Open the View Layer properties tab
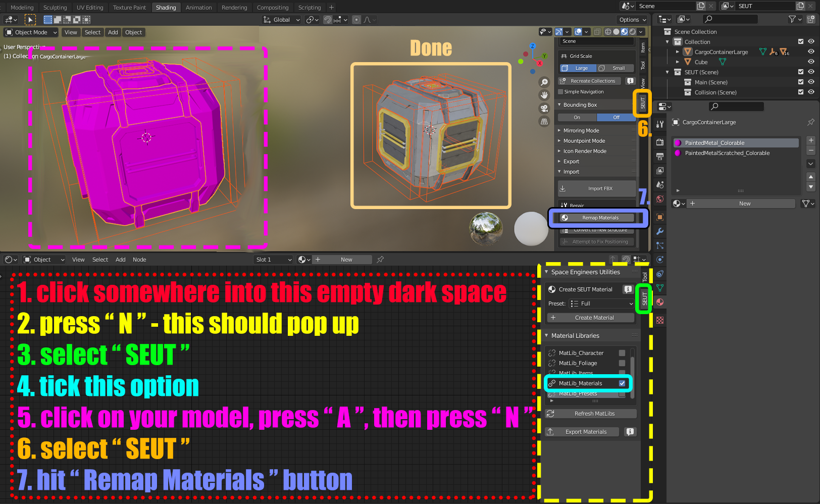This screenshot has height=504, width=820. pyautogui.click(x=660, y=171)
